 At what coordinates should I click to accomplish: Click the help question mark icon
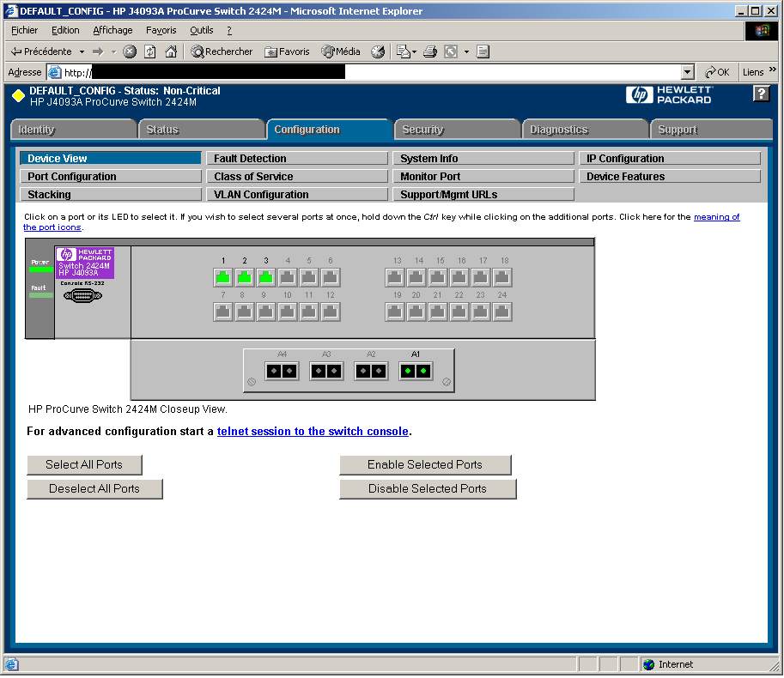761,94
